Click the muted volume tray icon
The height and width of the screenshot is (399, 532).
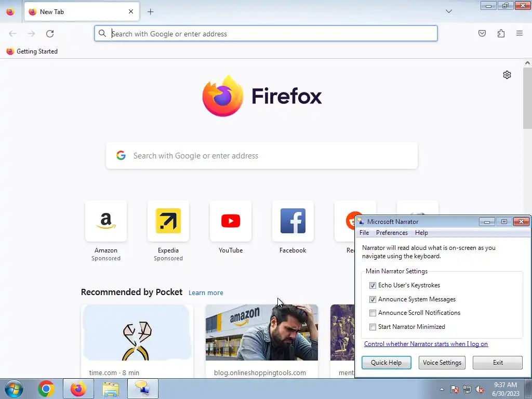(480, 389)
